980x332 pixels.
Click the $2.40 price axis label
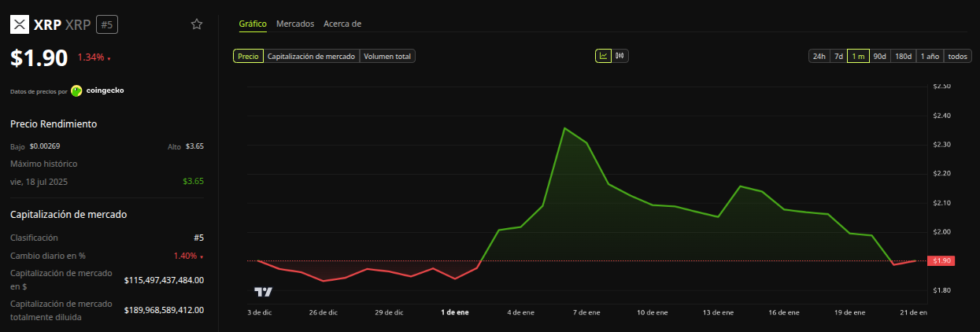coord(941,116)
